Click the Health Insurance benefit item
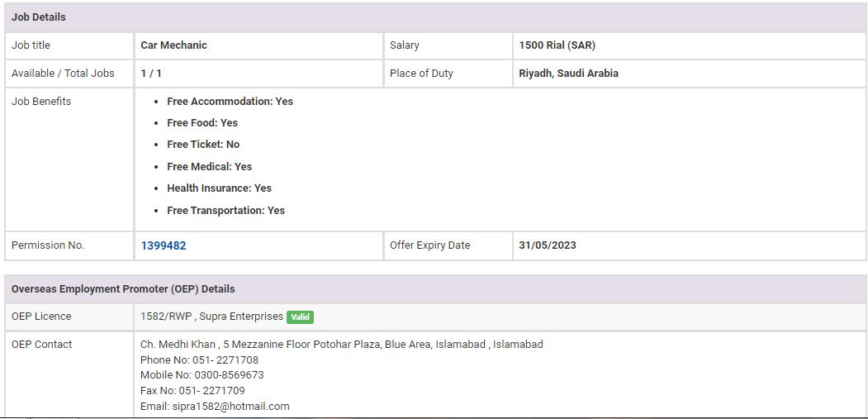The image size is (868, 419). coord(219,188)
